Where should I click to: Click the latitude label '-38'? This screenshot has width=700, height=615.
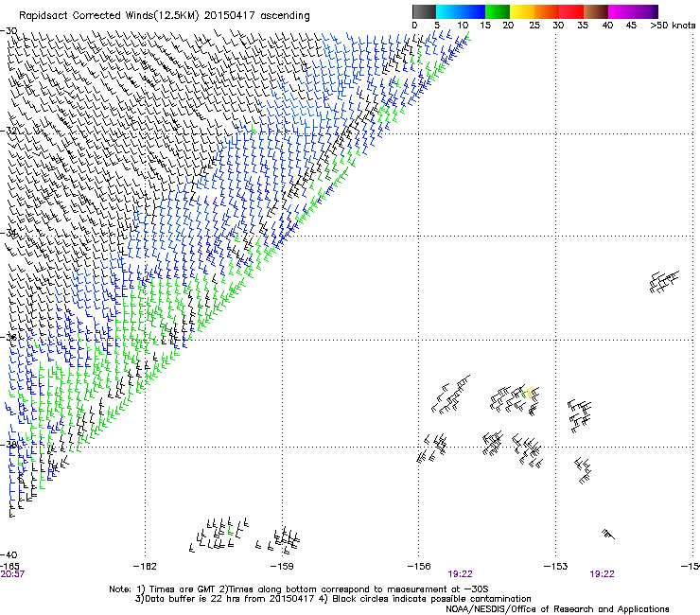point(9,445)
